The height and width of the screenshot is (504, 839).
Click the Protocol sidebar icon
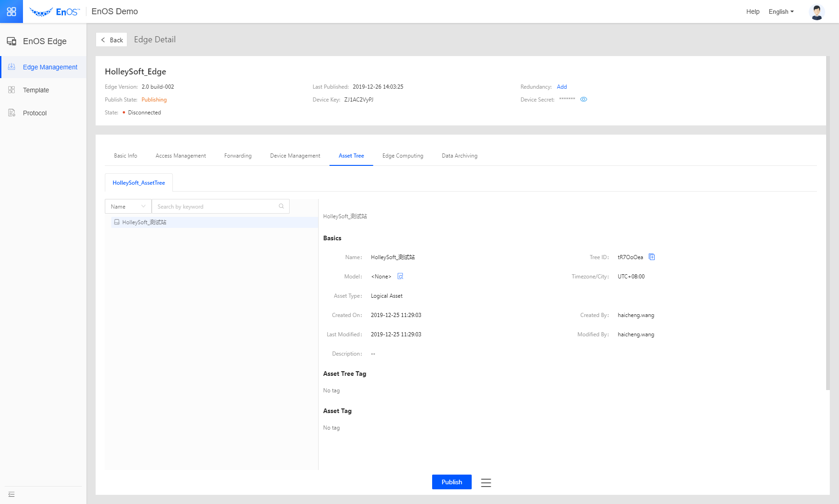(x=12, y=113)
